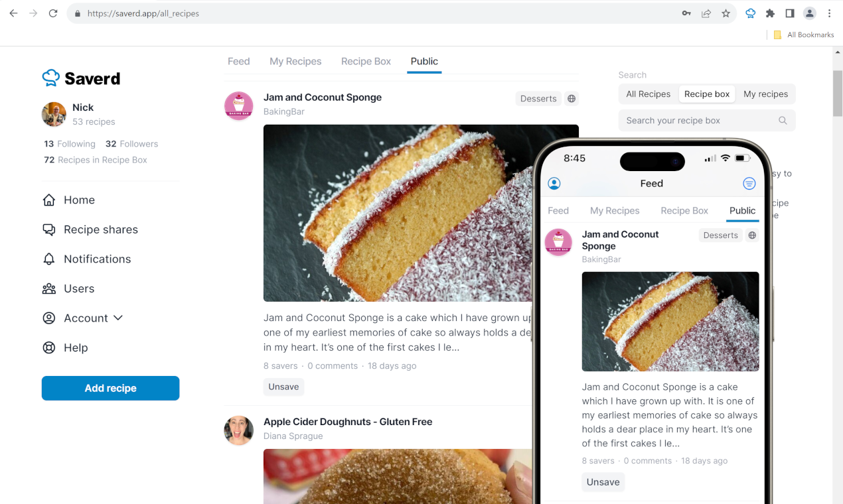Viewport: 843px width, 504px height.
Task: Tap the Public tab on the phone
Action: (x=742, y=211)
